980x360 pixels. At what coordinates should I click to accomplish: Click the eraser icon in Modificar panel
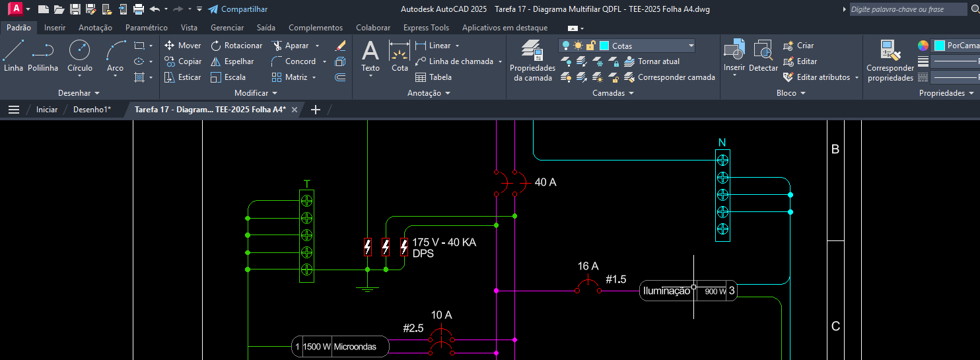pos(340,46)
